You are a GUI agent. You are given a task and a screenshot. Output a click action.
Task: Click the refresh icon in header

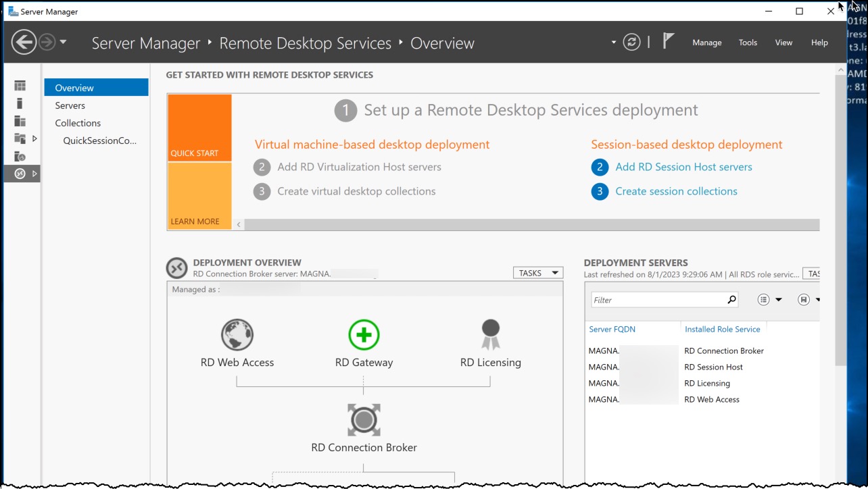(631, 43)
